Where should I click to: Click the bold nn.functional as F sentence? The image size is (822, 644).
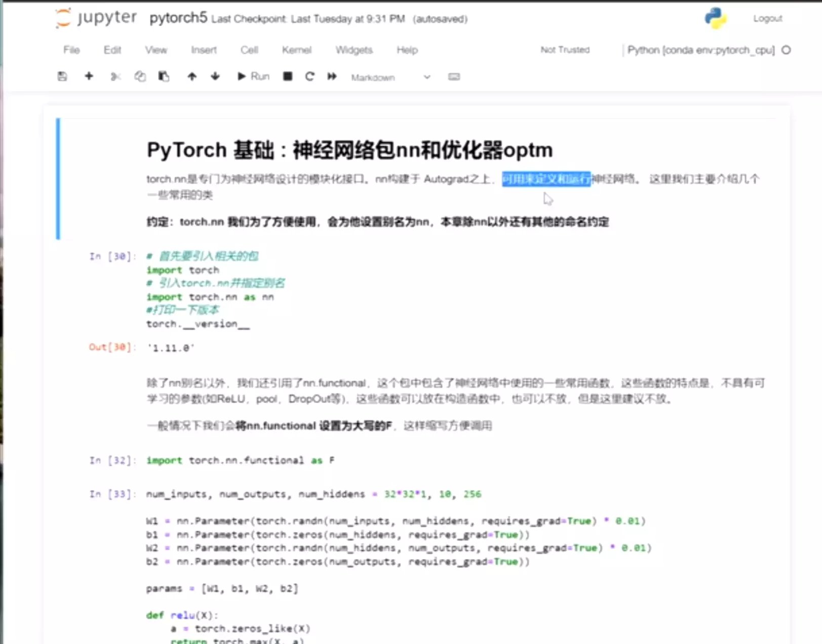[x=314, y=426]
